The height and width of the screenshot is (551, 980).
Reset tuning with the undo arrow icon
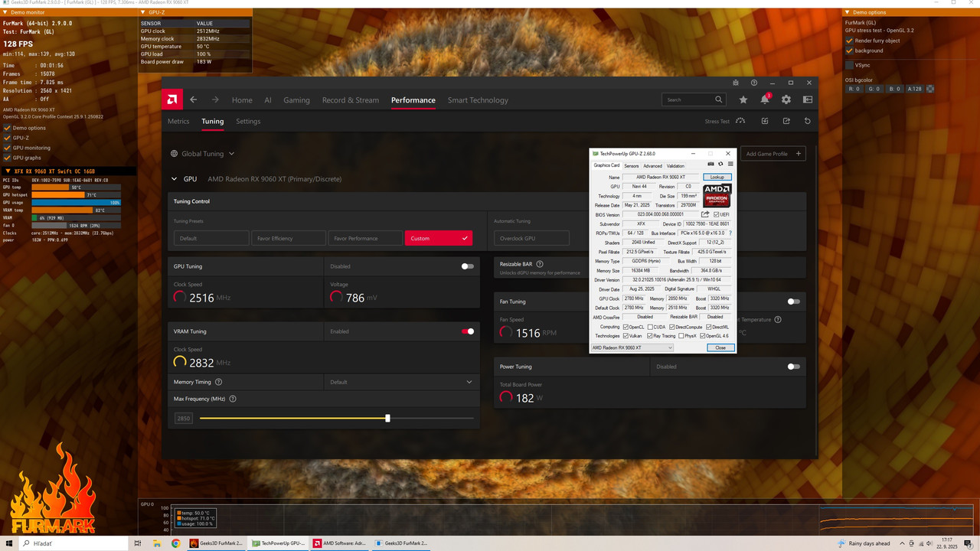click(807, 121)
